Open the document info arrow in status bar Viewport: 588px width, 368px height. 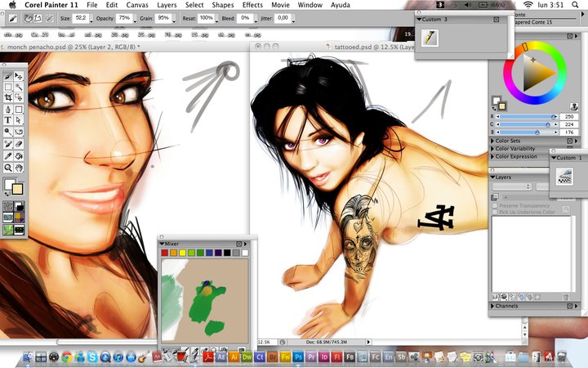click(x=368, y=342)
